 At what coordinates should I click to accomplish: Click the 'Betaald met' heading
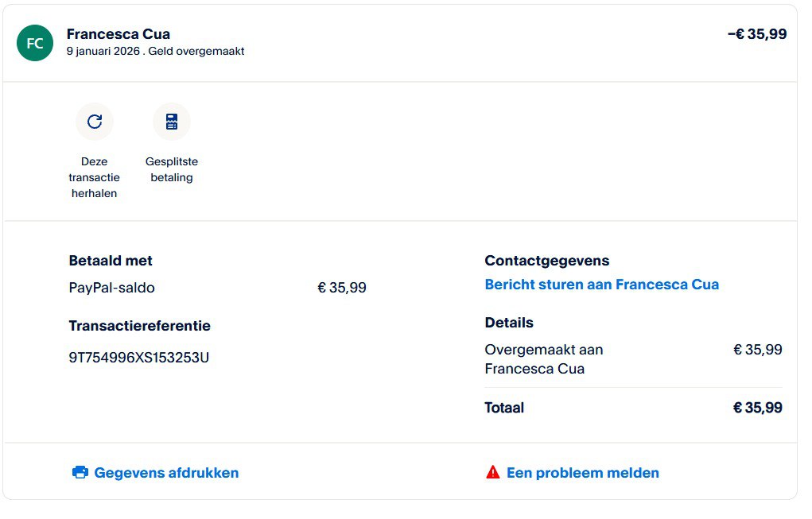111,261
